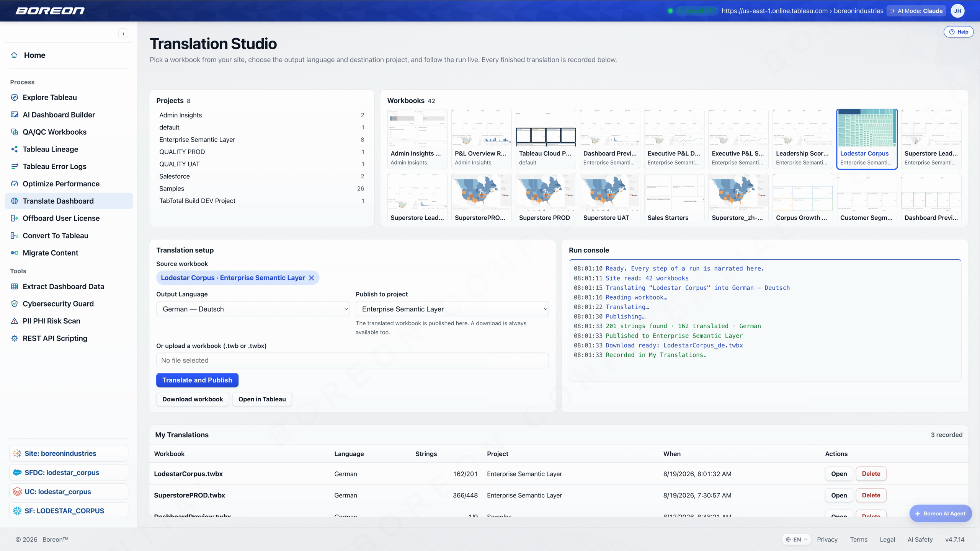Viewport: 980px width, 551px height.
Task: Open the LodestarCorpus.twbx translation
Action: (x=839, y=474)
